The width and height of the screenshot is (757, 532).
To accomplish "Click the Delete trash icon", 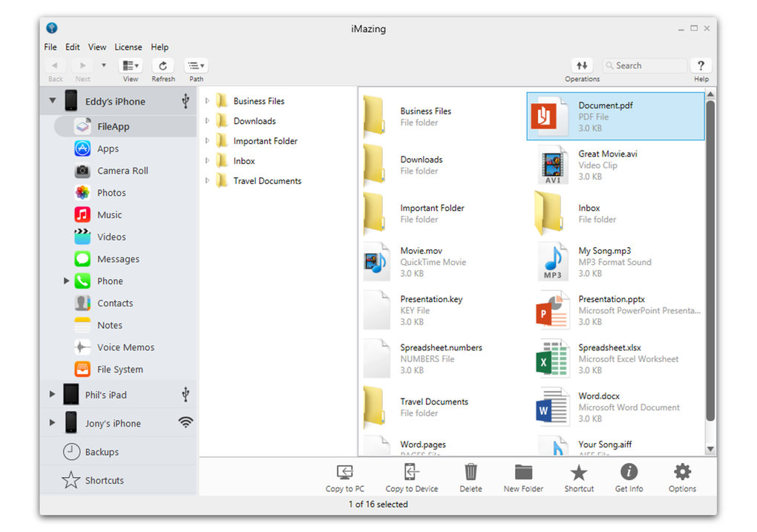I will 471,472.
